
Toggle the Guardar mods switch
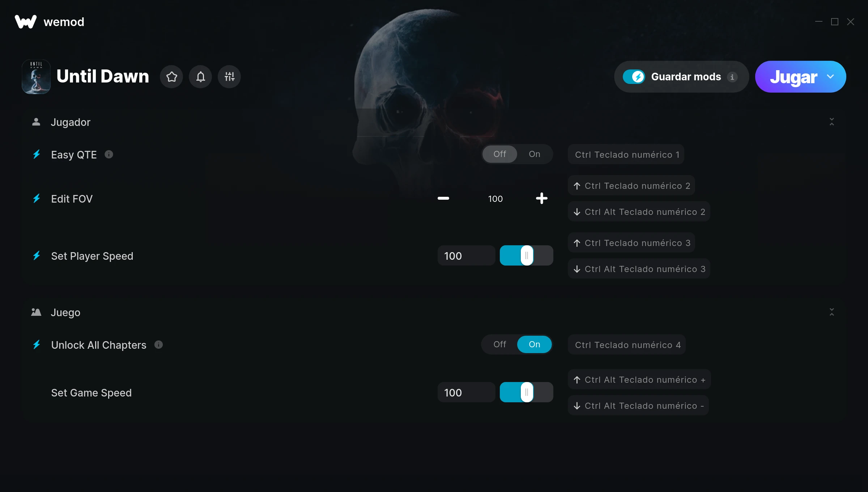tap(634, 77)
